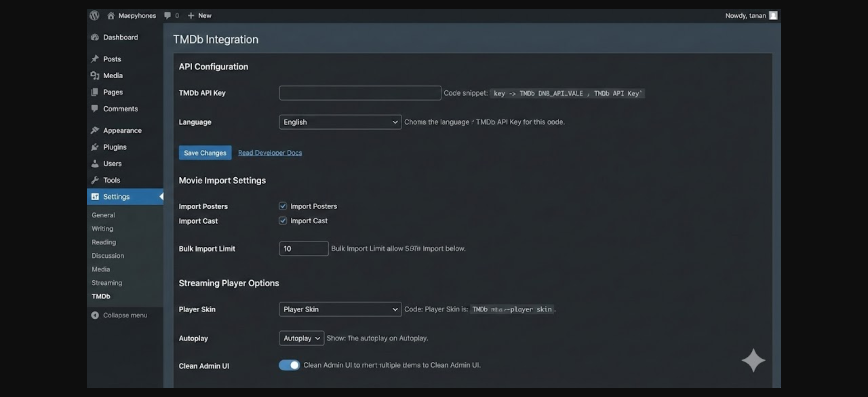
Task: Click the Collapse menu arrow icon
Action: (x=95, y=315)
